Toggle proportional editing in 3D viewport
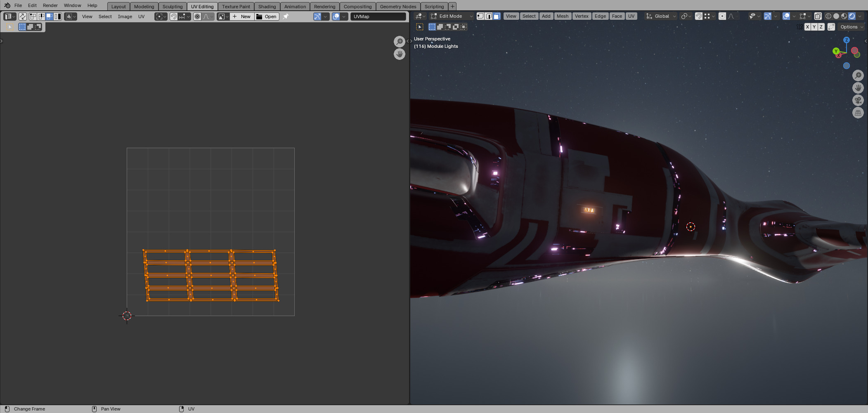868x413 pixels. 722,16
